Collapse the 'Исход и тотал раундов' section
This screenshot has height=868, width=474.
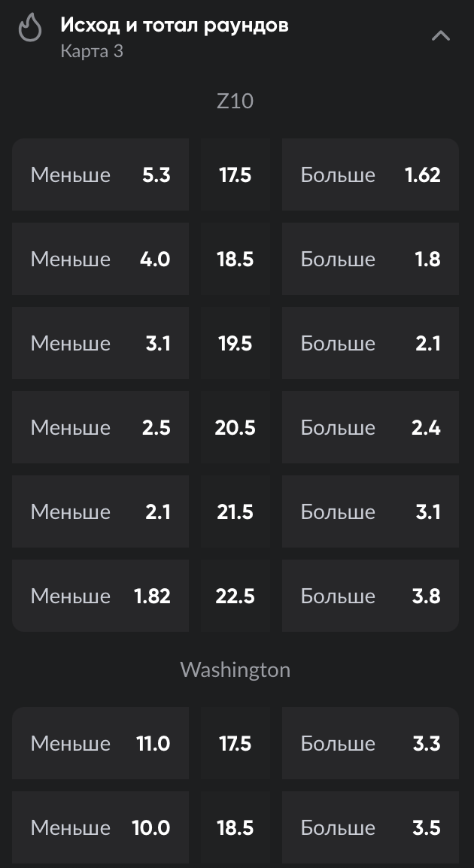[440, 35]
